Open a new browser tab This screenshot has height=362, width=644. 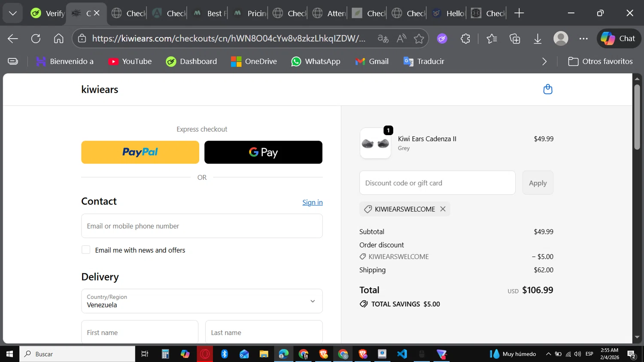pos(519,13)
